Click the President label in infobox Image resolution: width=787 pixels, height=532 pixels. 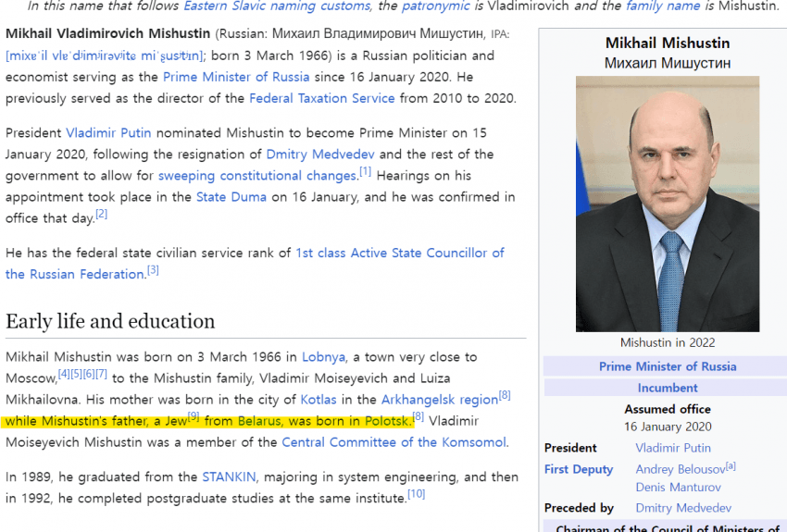coord(570,448)
